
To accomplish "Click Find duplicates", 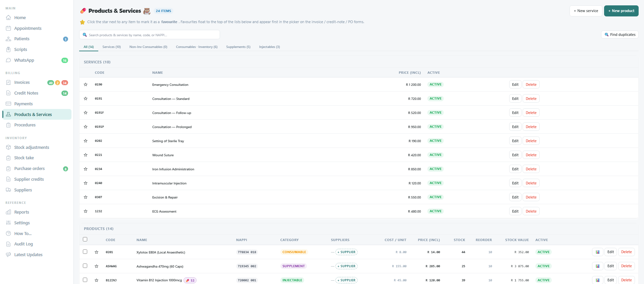I will (x=620, y=35).
